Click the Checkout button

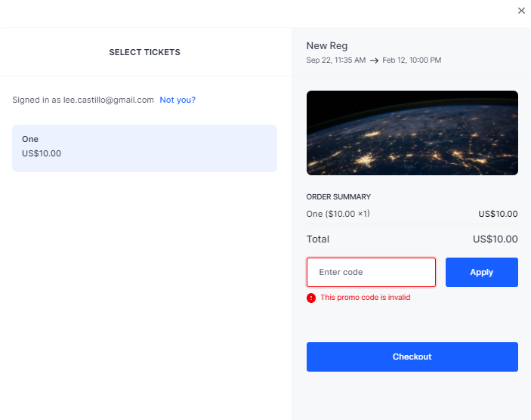pyautogui.click(x=412, y=357)
